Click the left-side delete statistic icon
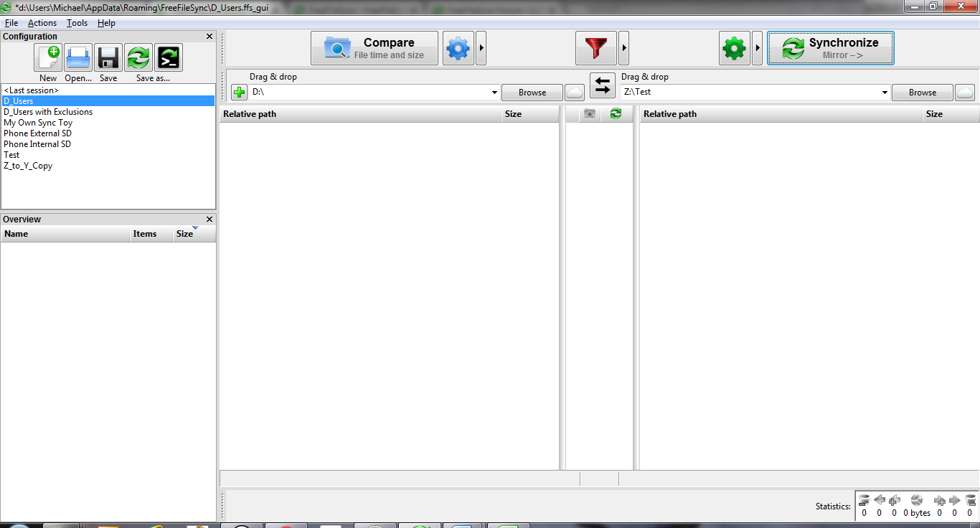Viewport: 980px width, 528px height. coord(864,500)
